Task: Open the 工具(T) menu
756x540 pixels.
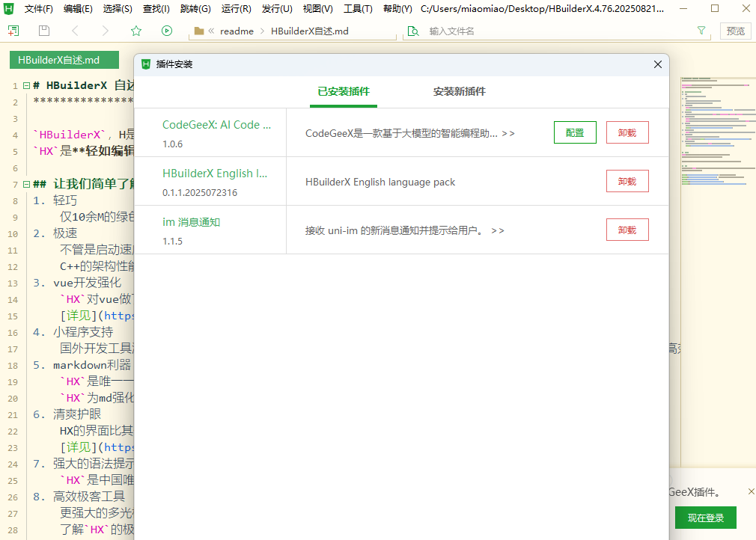Action: (357, 9)
